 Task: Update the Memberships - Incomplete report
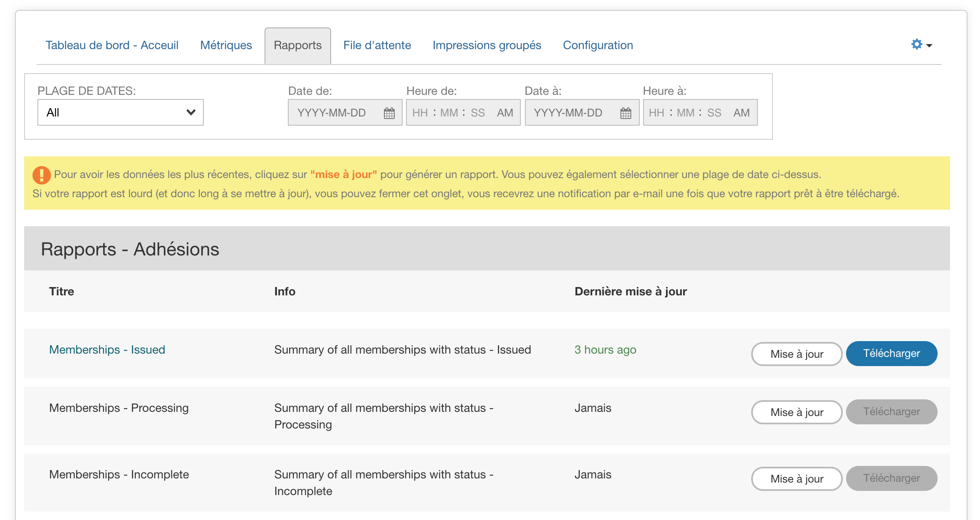coord(797,479)
